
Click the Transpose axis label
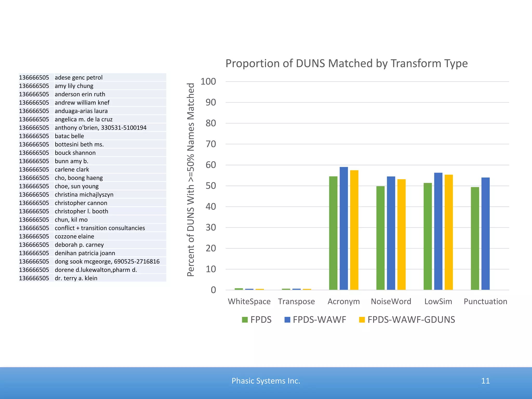pos(296,302)
